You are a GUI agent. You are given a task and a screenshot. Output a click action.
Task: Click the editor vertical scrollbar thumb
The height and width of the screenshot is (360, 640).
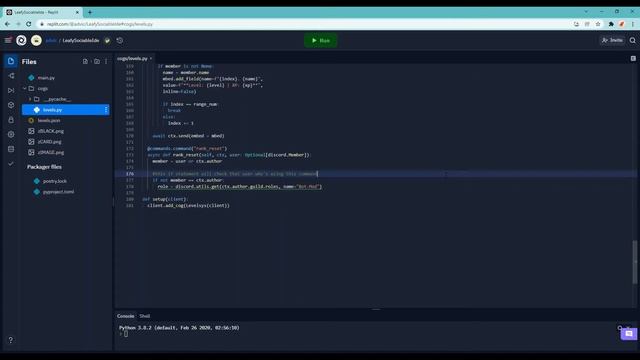click(x=635, y=262)
